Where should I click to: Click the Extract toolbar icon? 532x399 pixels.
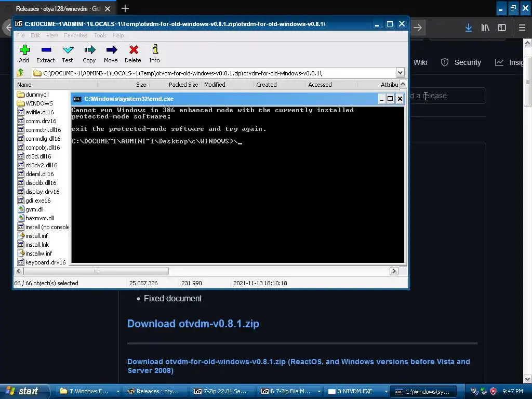coord(46,54)
